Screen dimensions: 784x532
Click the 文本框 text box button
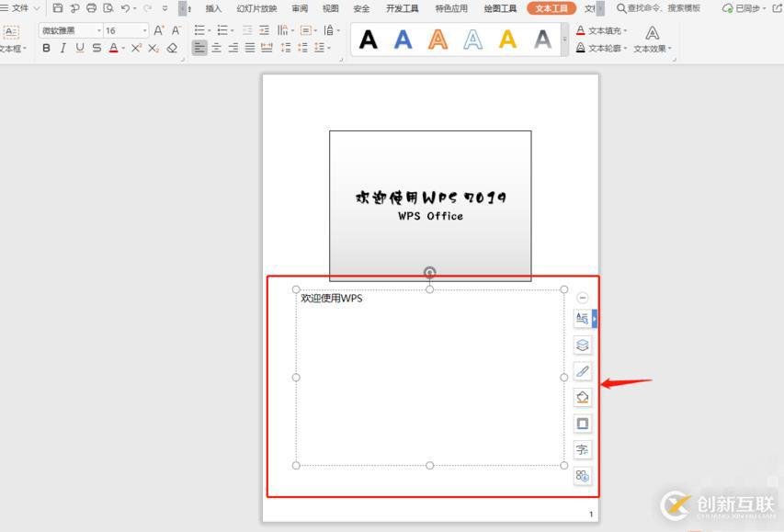[12, 39]
